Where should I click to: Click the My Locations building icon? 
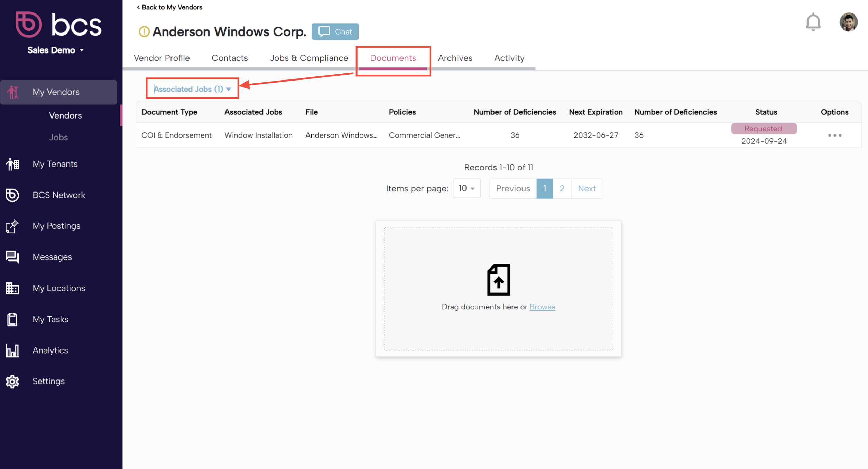12,288
